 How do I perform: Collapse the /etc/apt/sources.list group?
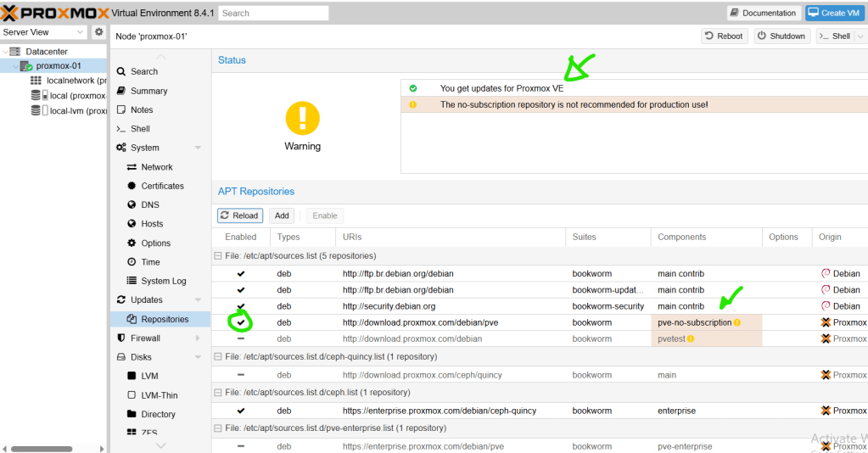coord(218,255)
